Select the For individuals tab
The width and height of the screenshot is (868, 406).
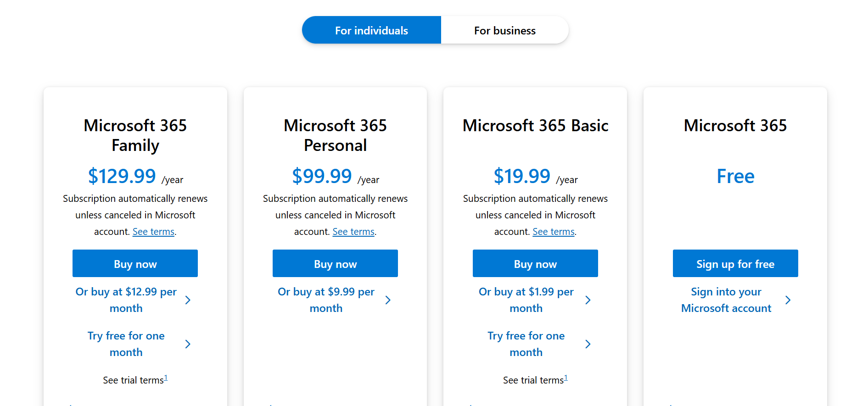pos(371,30)
